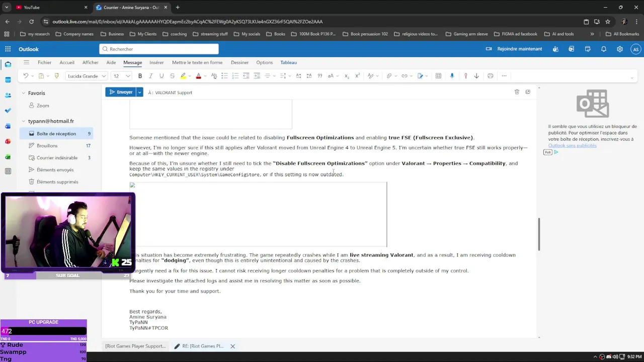Viewport: 644px width, 362px height.
Task: Open the Boîte de réception folder
Action: pos(56,134)
